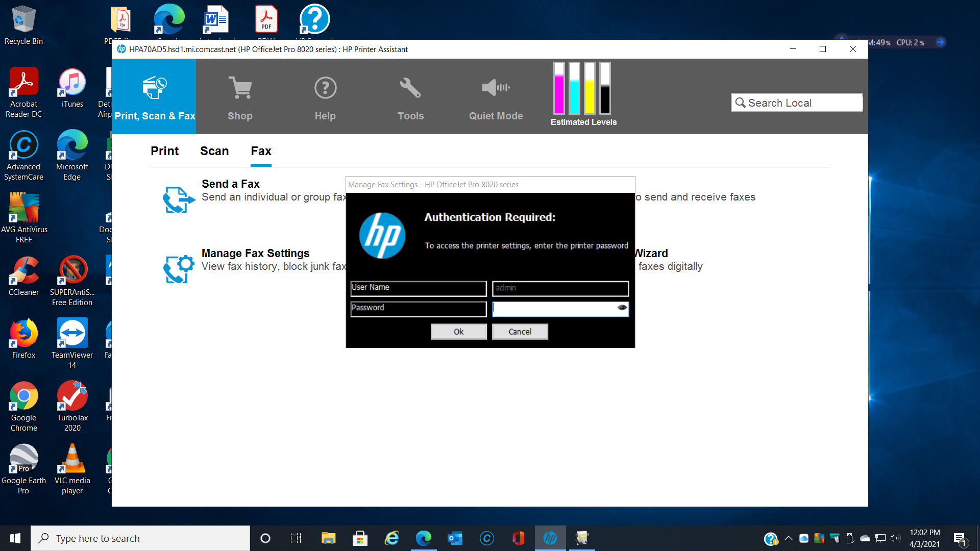This screenshot has height=551, width=980.
Task: Expand hidden icons in the system tray
Action: tap(788, 538)
